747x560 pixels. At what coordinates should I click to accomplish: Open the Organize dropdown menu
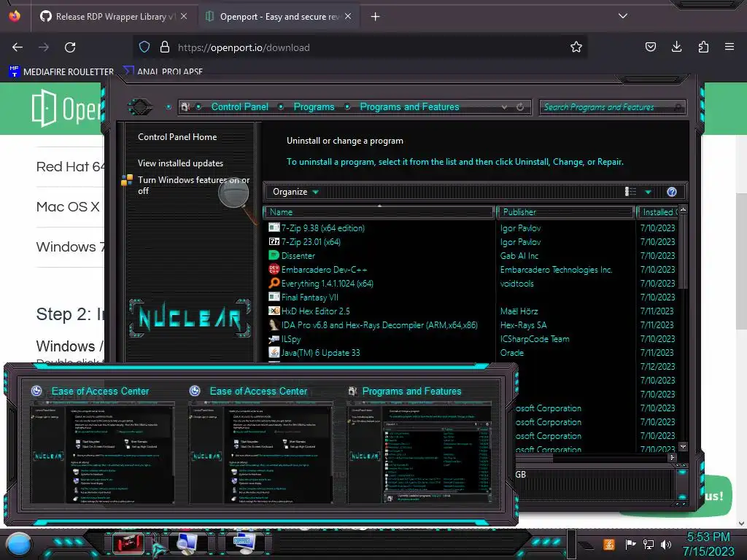click(295, 192)
